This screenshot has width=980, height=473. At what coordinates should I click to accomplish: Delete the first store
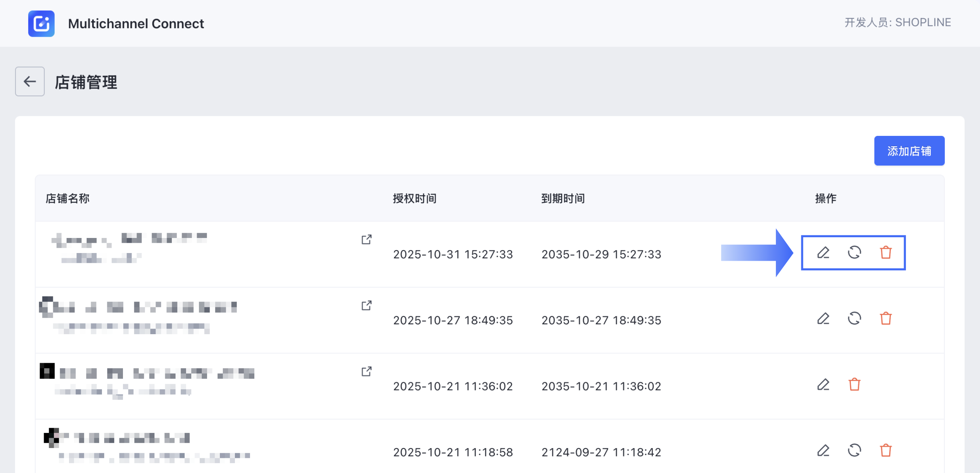(x=886, y=252)
